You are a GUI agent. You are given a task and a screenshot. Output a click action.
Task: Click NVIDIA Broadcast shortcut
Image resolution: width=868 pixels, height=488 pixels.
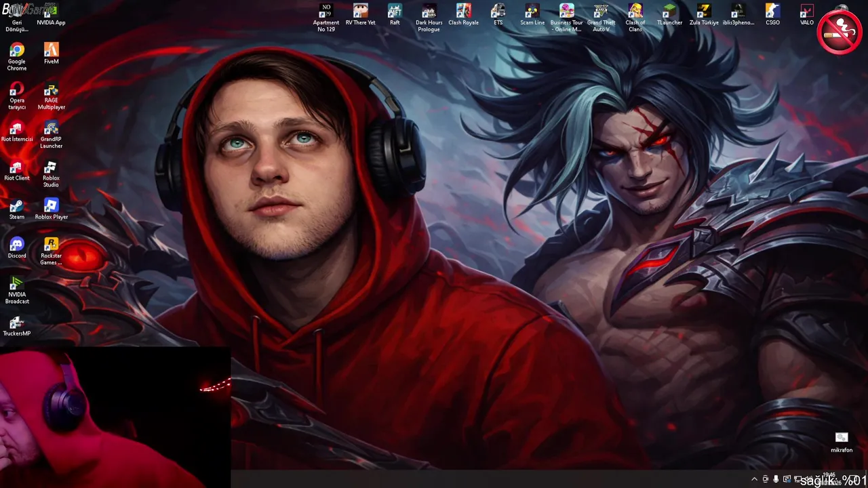point(17,290)
